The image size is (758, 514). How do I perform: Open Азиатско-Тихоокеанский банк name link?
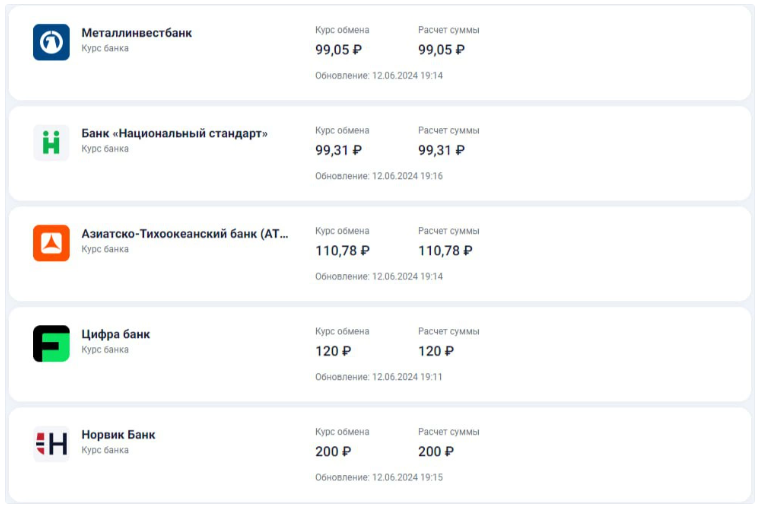(x=184, y=234)
